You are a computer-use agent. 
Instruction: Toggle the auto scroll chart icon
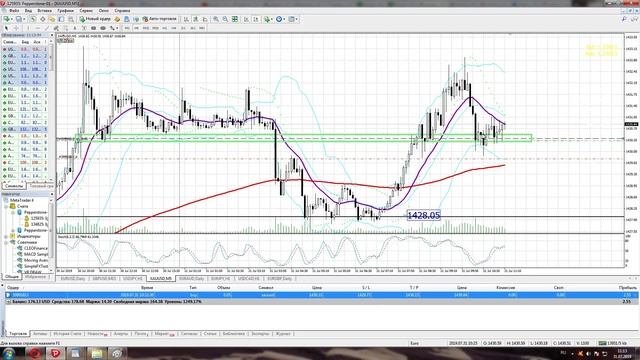[246, 19]
